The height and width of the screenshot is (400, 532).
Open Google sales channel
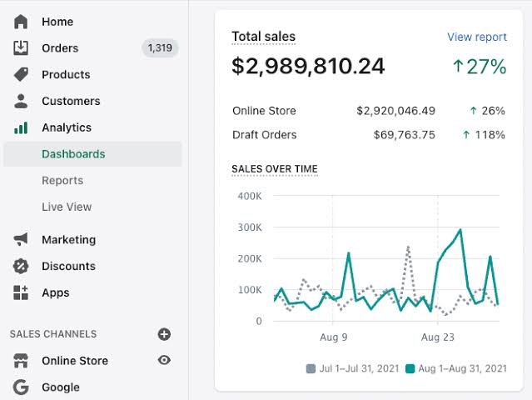pyautogui.click(x=61, y=387)
